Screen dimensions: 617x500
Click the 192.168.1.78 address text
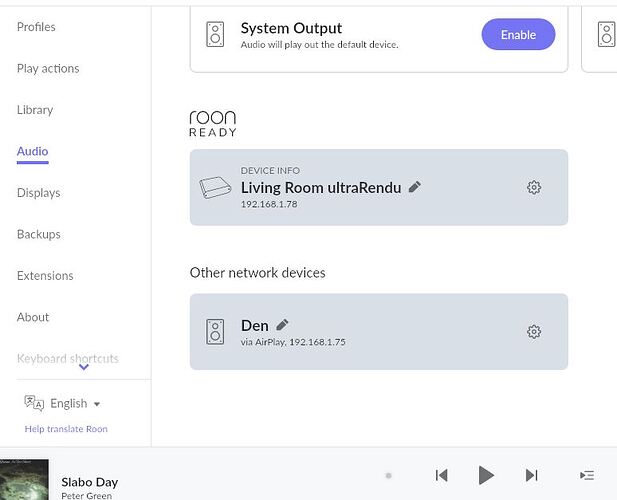tap(269, 204)
